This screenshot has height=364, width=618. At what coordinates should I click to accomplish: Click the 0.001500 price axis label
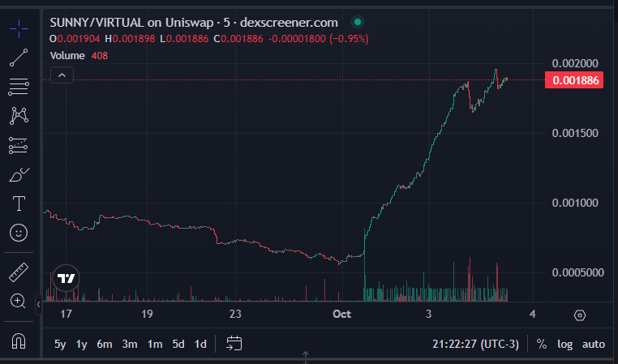[x=575, y=133]
